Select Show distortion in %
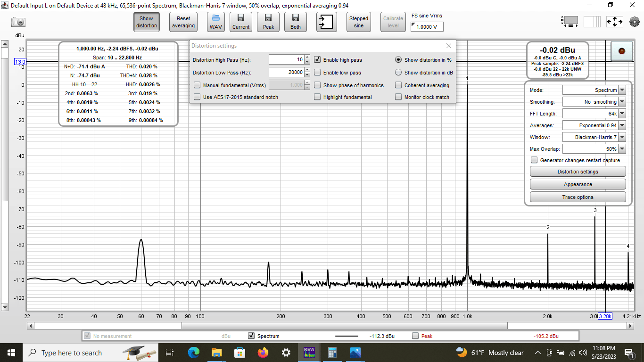 coord(398,60)
